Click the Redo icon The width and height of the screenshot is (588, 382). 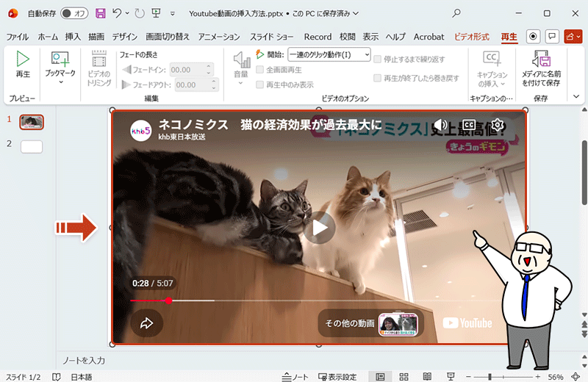(140, 13)
